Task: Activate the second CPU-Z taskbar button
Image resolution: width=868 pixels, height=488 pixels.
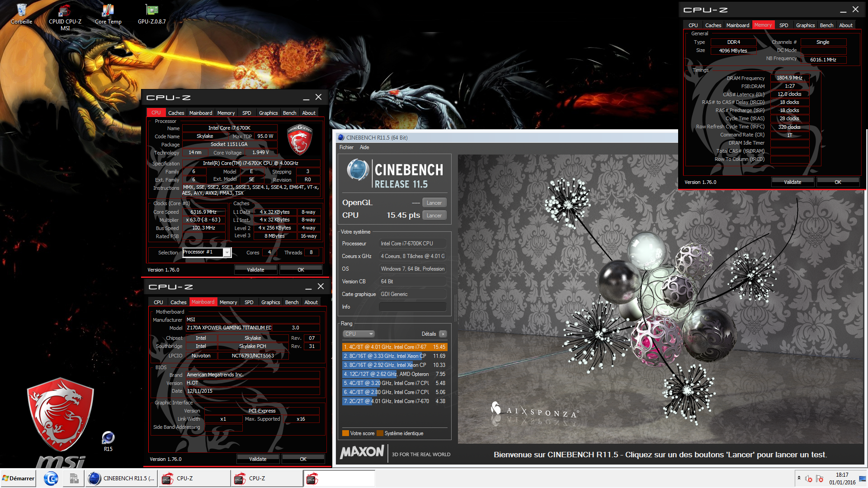Action: 267,479
